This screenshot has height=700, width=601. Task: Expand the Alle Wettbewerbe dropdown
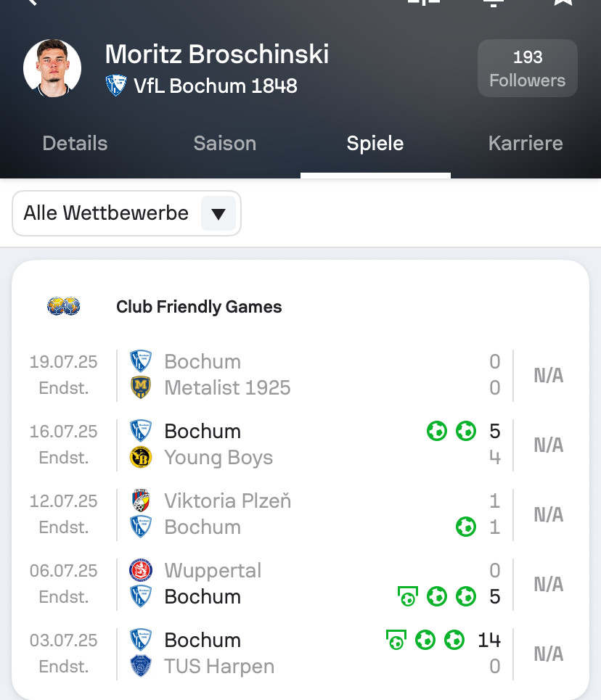(x=106, y=213)
